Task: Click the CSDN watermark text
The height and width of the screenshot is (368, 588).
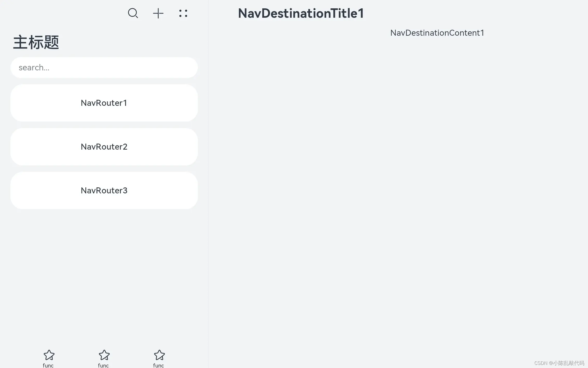Action: point(559,363)
